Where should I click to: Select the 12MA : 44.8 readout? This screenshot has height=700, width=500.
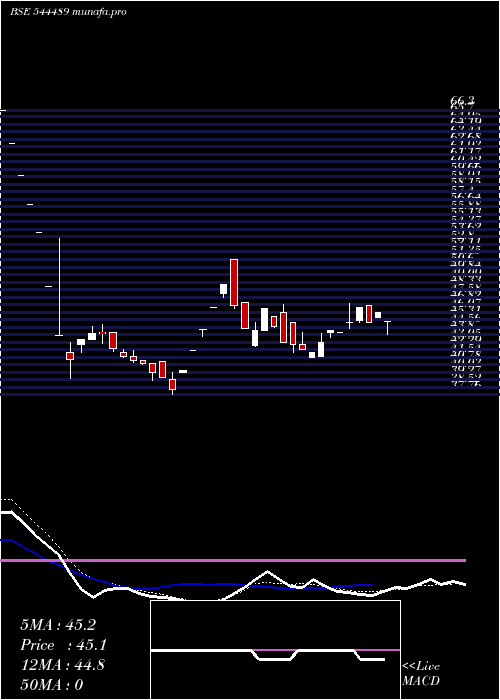point(62,665)
